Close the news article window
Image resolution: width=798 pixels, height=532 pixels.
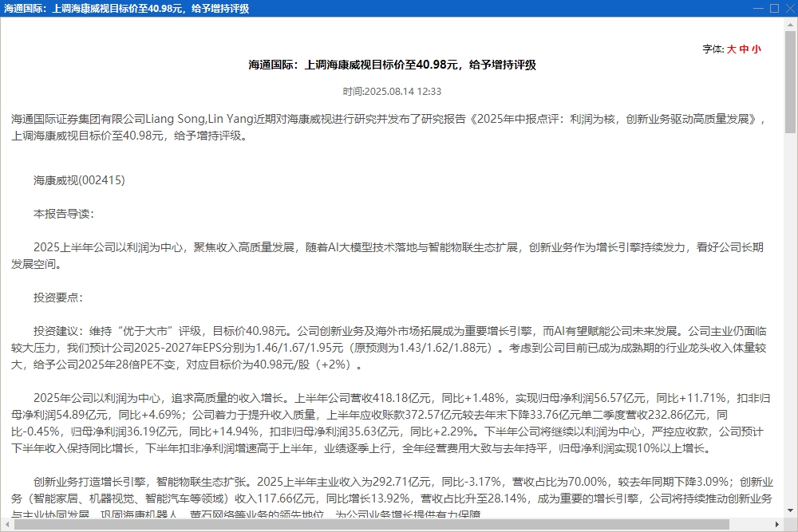pos(790,8)
